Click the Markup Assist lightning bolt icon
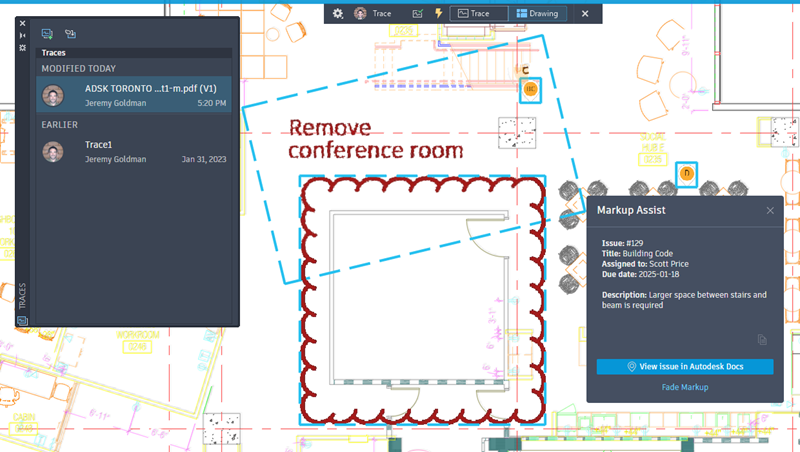Viewport: 800px width, 452px height. pos(438,14)
